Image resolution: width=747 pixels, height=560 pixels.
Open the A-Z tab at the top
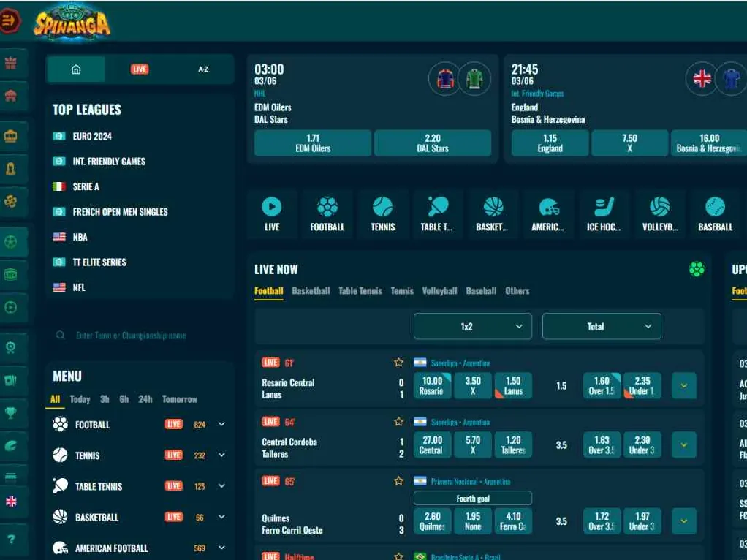pyautogui.click(x=203, y=69)
